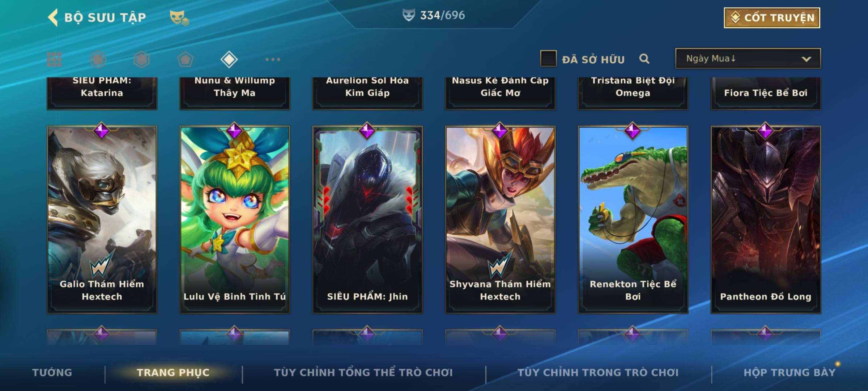The image size is (868, 391).
Task: Click the Cốt Truyện button
Action: point(772,18)
